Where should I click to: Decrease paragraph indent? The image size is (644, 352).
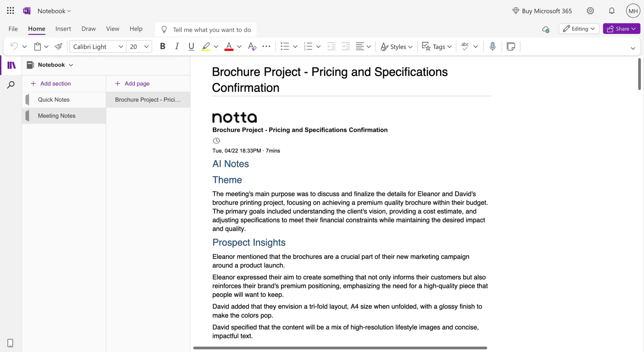coord(331,47)
